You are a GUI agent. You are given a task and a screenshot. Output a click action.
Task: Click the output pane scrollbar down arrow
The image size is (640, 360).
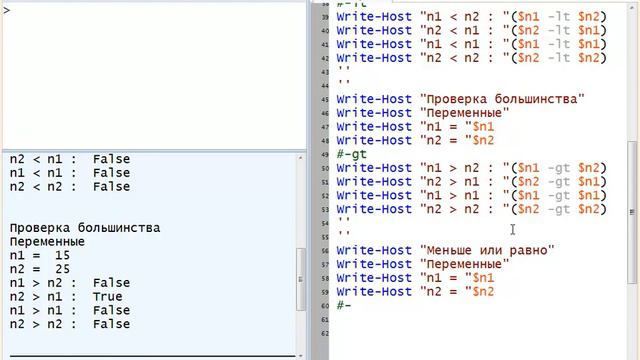(x=300, y=356)
